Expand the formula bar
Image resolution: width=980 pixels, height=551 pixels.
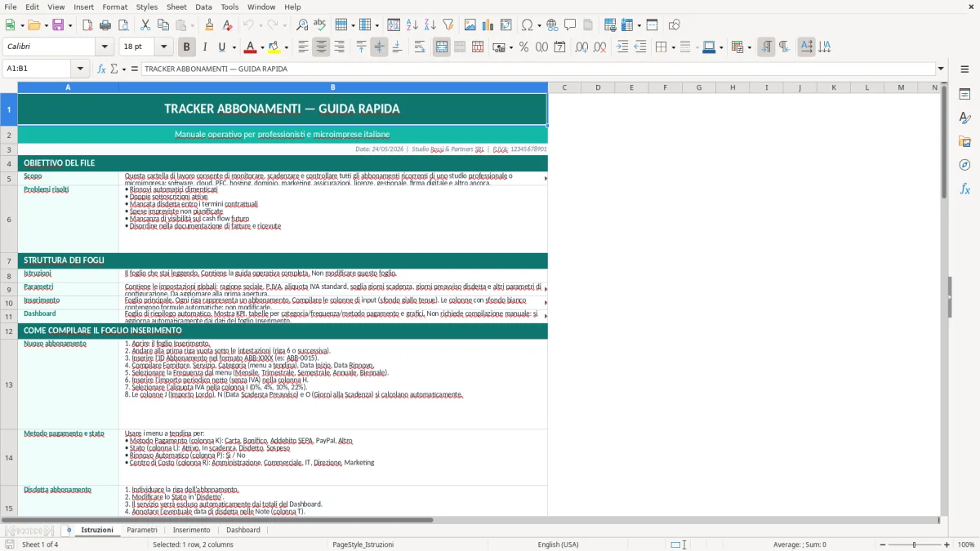941,69
